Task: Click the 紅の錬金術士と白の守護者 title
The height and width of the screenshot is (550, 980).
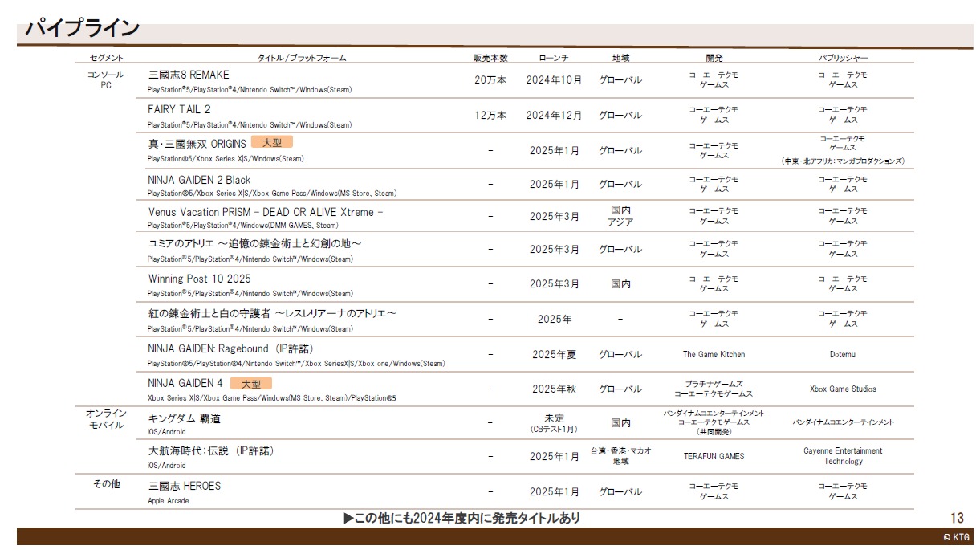Action: pos(272,313)
